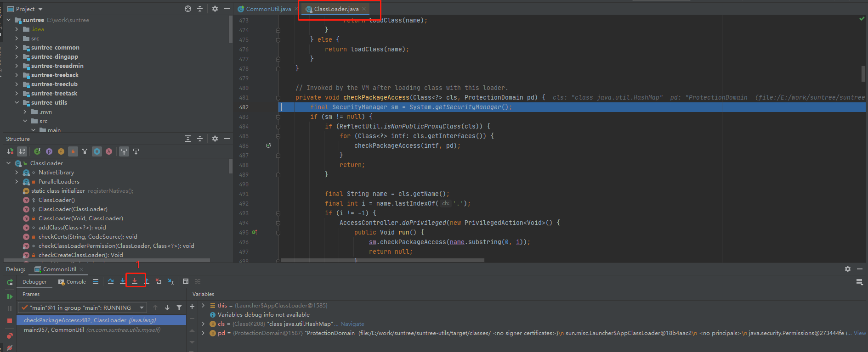Open the thread selector dropdown
Viewport: 868px width, 352px height.
coord(83,307)
